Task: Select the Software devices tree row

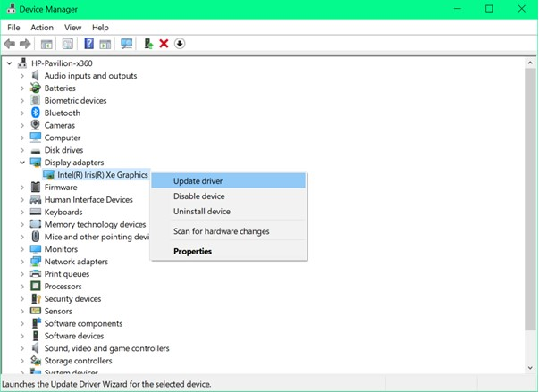Action: [74, 336]
